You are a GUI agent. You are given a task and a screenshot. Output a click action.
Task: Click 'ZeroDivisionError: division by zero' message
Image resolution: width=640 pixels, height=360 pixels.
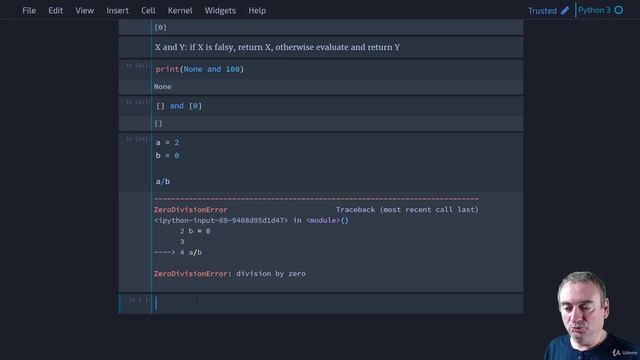(x=230, y=273)
